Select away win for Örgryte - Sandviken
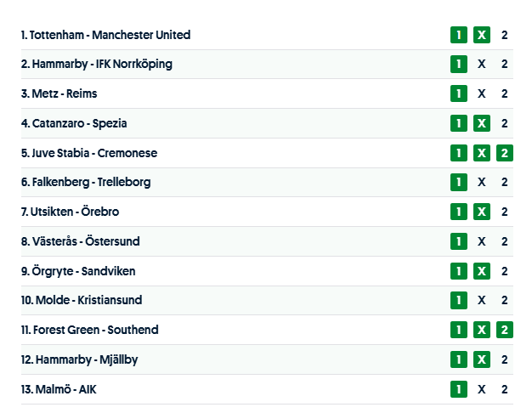532x413 pixels. [504, 271]
